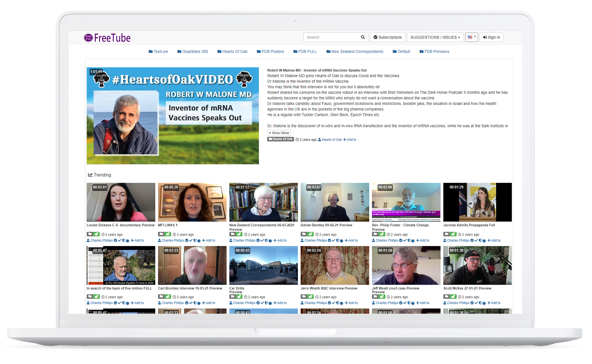Click the FreeTube logo
592x364 pixels.
tap(107, 38)
